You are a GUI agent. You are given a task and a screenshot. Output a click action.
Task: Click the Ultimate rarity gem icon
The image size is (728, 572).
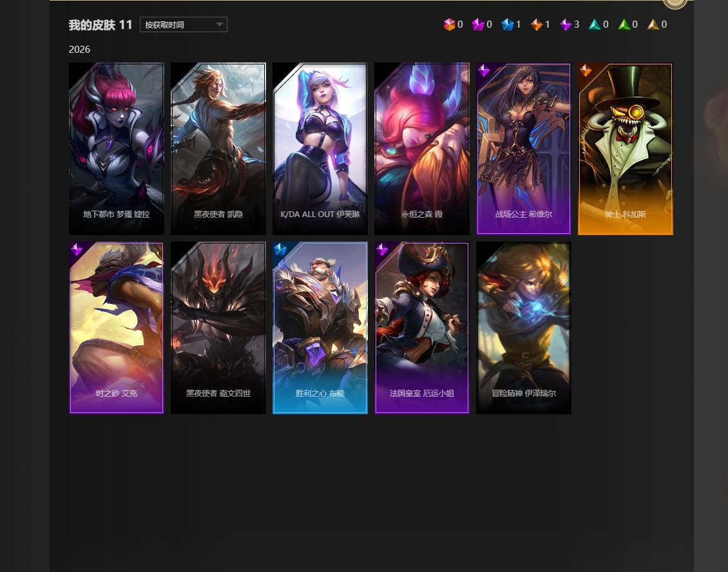tap(449, 24)
